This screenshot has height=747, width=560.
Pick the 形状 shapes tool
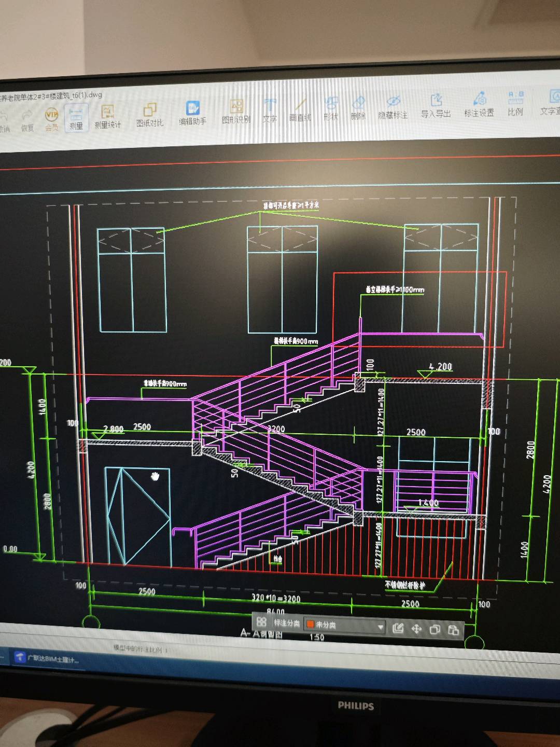tap(331, 108)
